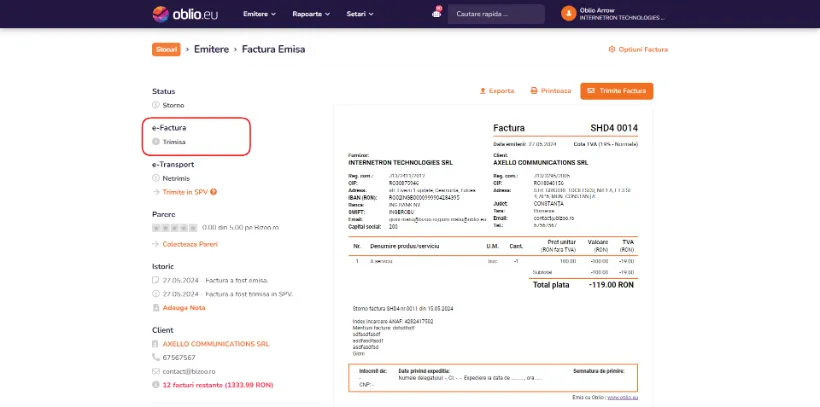Click the building icon beside AXELLO client
Image resolution: width=820 pixels, height=407 pixels.
tap(155, 344)
